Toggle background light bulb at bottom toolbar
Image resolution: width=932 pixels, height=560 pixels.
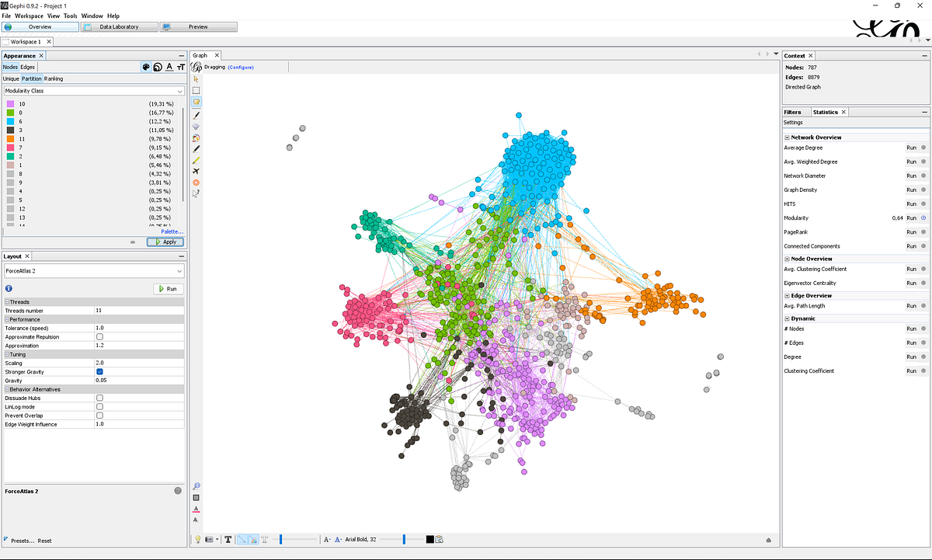pos(197,538)
